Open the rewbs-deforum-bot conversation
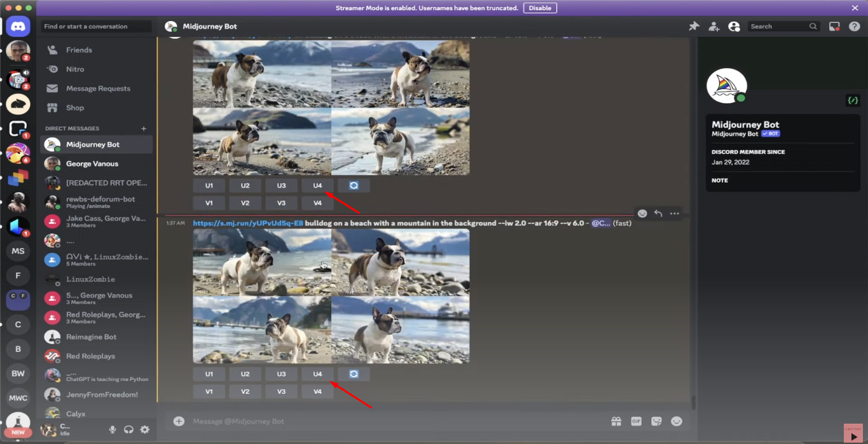Screen dimensions: 868x444 [97, 202]
